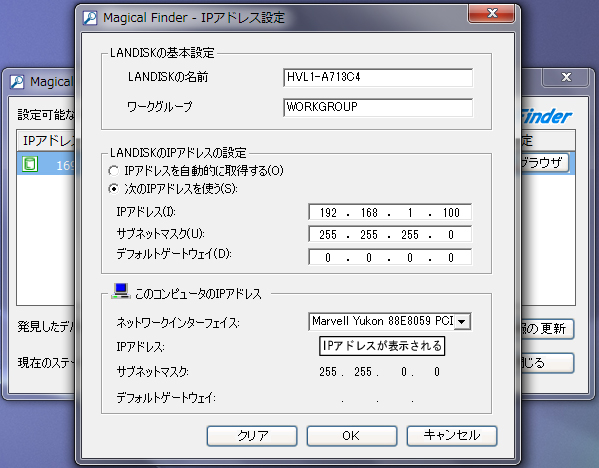Click the first default gateway octet field
This screenshot has height=468, width=599.
click(x=328, y=257)
